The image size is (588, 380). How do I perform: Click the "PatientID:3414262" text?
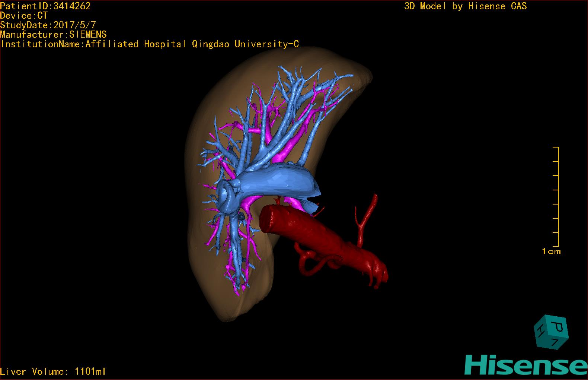pyautogui.click(x=45, y=6)
